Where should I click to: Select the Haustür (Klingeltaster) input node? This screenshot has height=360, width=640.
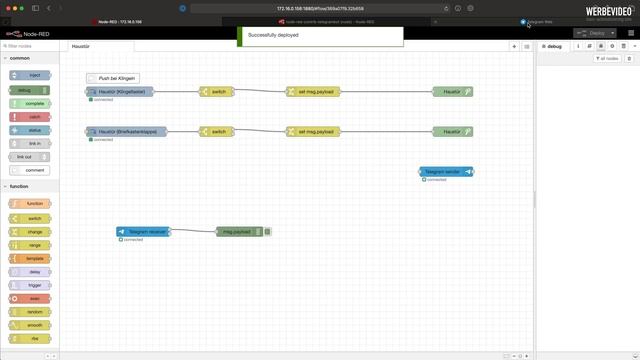click(120, 92)
